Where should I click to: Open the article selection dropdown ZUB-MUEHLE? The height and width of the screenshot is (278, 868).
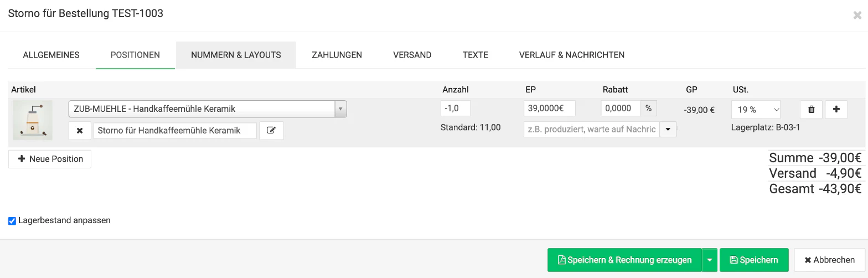tap(208, 109)
